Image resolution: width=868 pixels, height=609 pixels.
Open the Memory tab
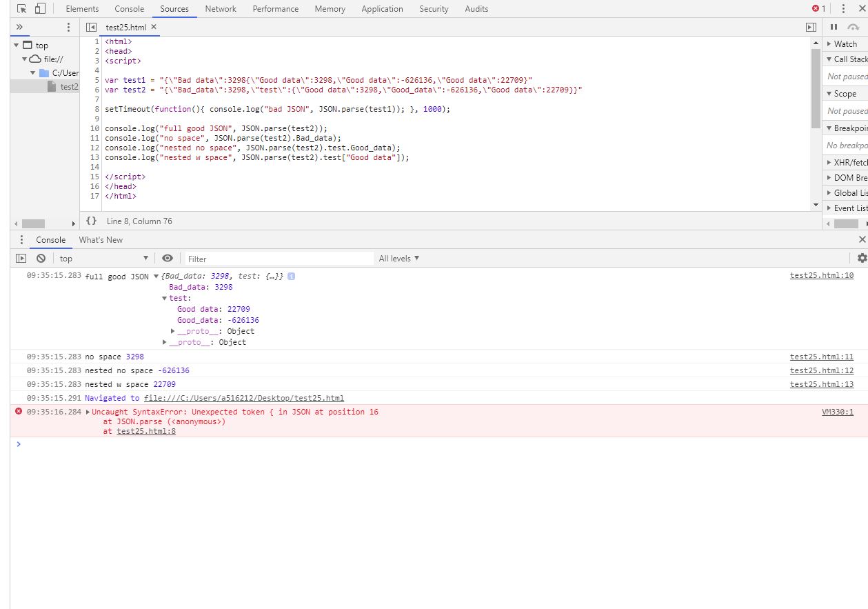click(330, 9)
